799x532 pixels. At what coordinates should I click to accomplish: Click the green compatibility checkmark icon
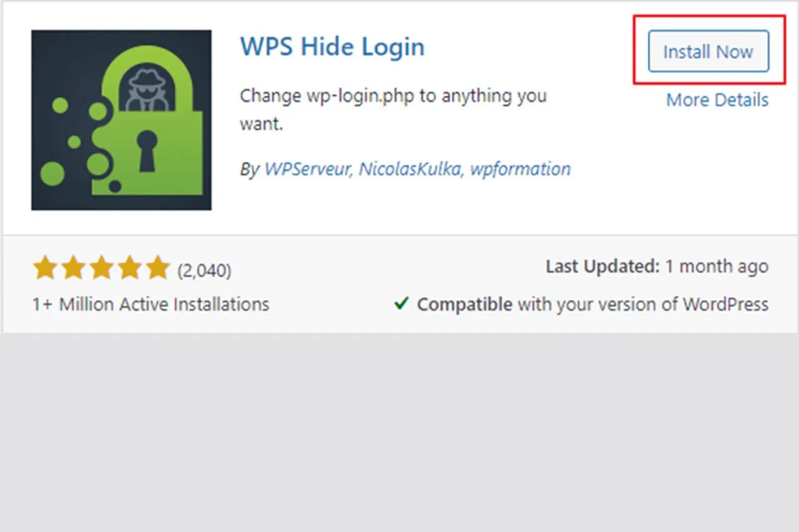pyautogui.click(x=401, y=304)
